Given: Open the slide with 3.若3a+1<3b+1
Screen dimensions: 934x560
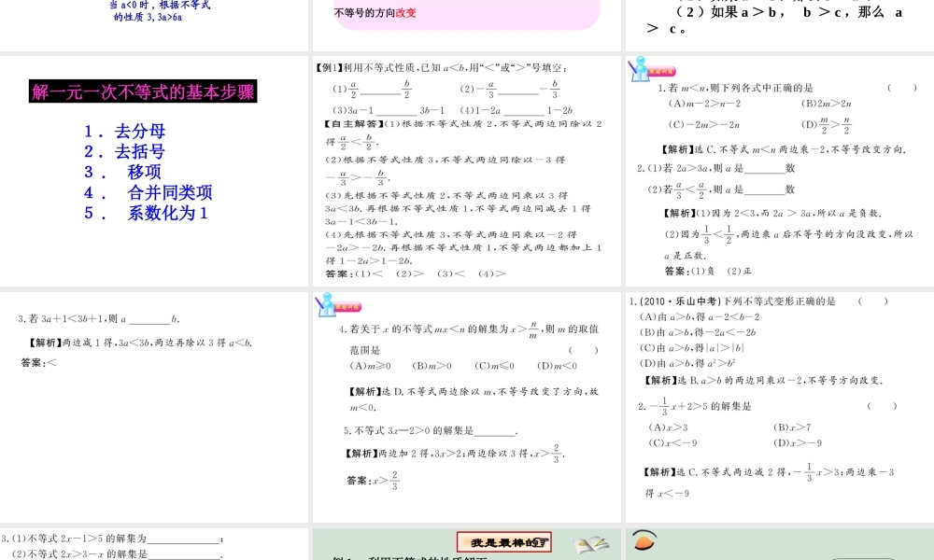Looking at the screenshot, I should tap(154, 407).
